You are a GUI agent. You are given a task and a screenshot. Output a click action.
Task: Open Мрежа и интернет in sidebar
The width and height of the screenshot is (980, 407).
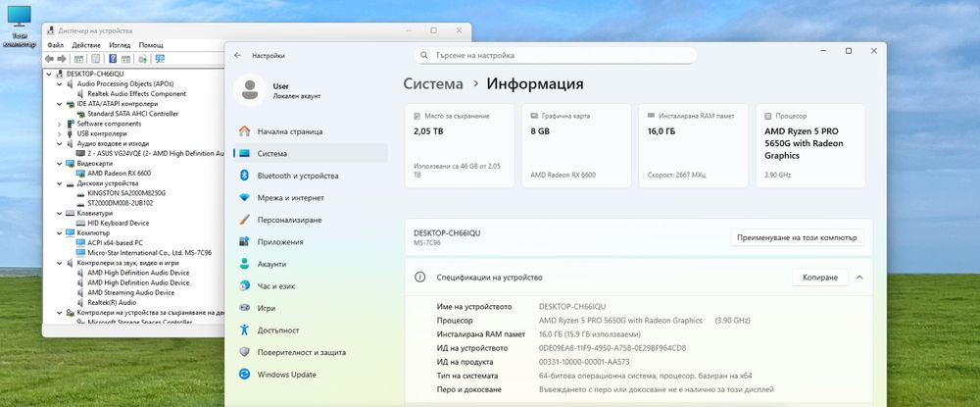coord(310,197)
